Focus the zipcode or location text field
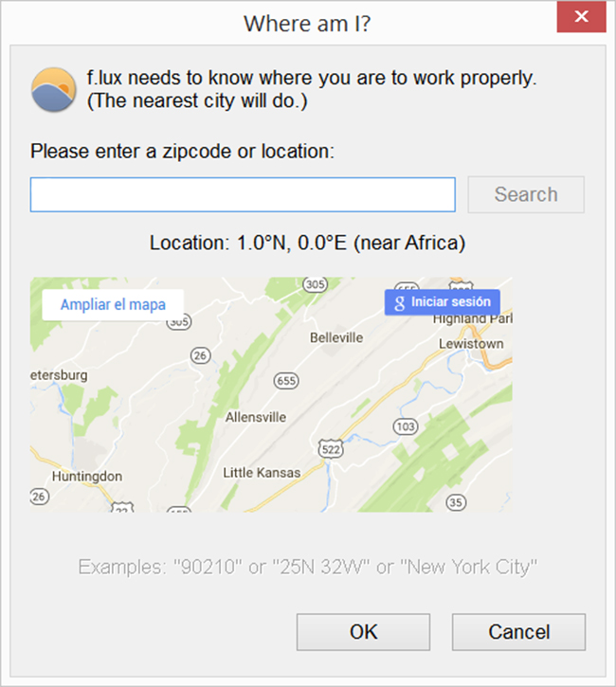 tap(243, 194)
